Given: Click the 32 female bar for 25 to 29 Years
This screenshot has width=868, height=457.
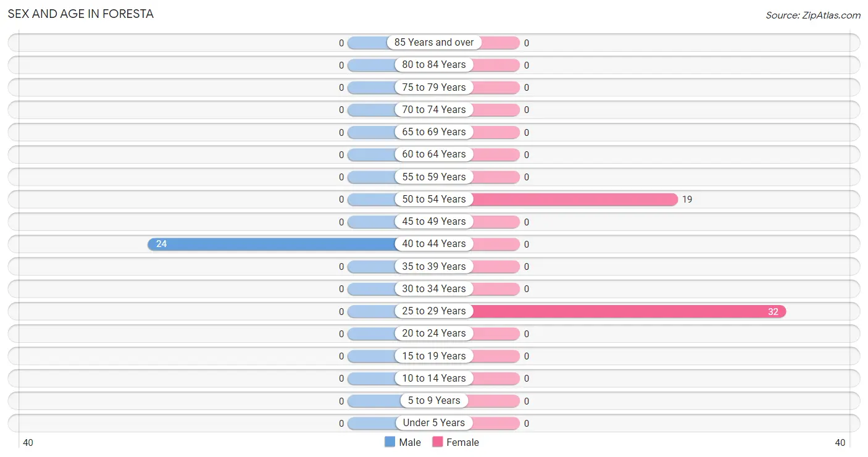Looking at the screenshot, I should 629,311.
